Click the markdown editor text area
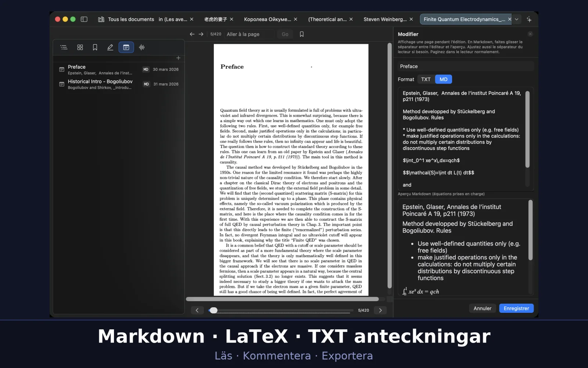This screenshot has height=368, width=588. pos(462,139)
